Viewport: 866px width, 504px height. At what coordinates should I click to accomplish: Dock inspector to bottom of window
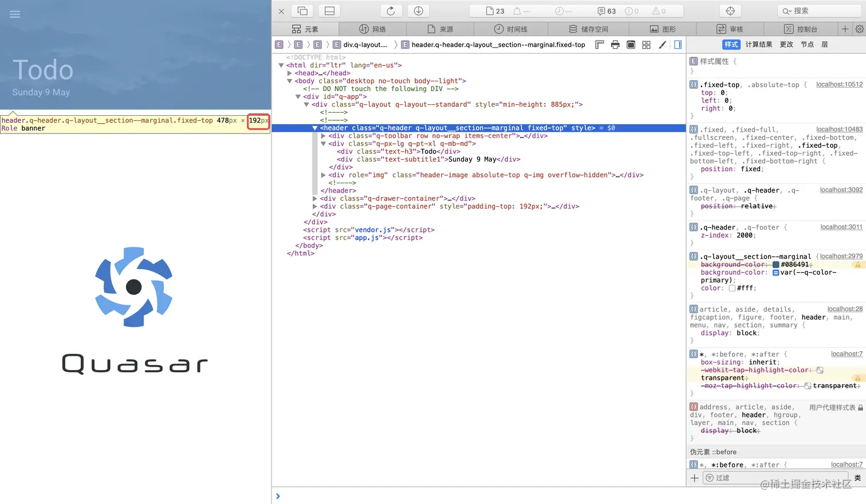(329, 11)
